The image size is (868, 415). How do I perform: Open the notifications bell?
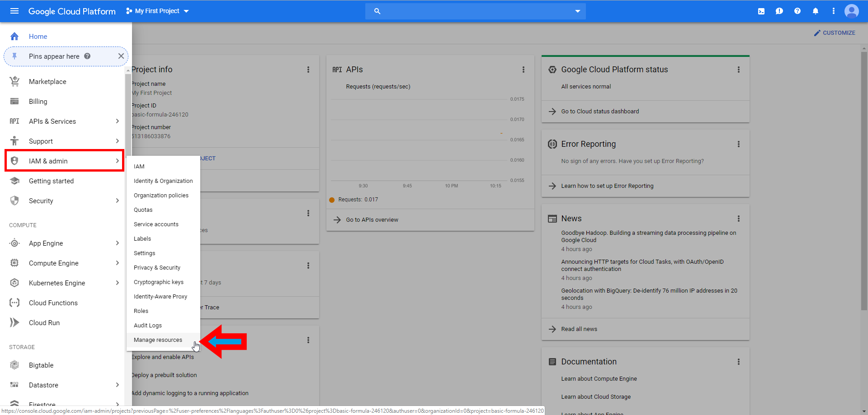point(816,11)
